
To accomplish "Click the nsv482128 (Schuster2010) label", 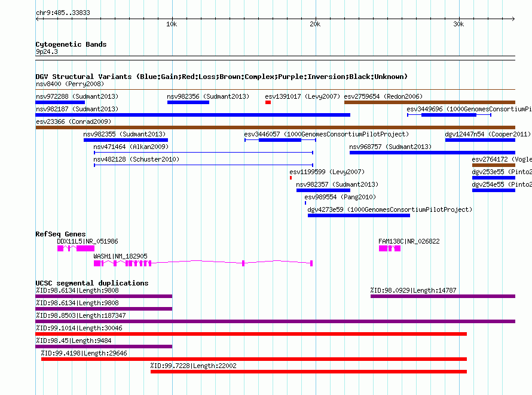I will coord(136,159).
